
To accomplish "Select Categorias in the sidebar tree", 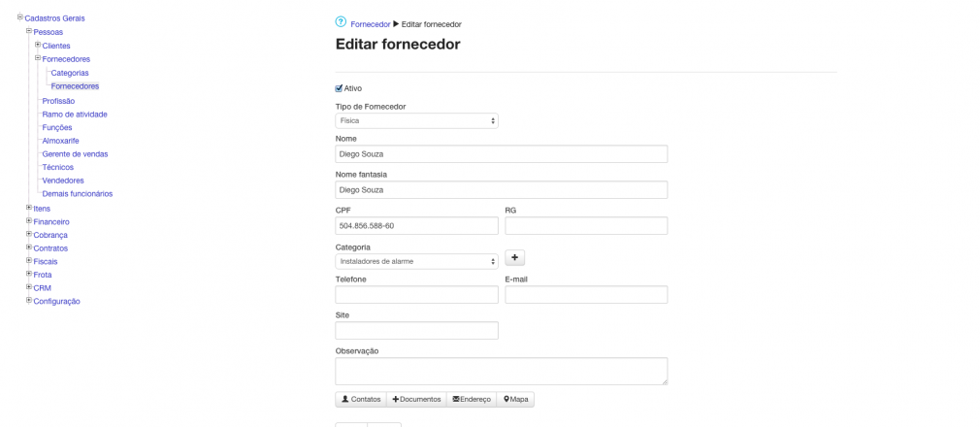I will coord(70,73).
